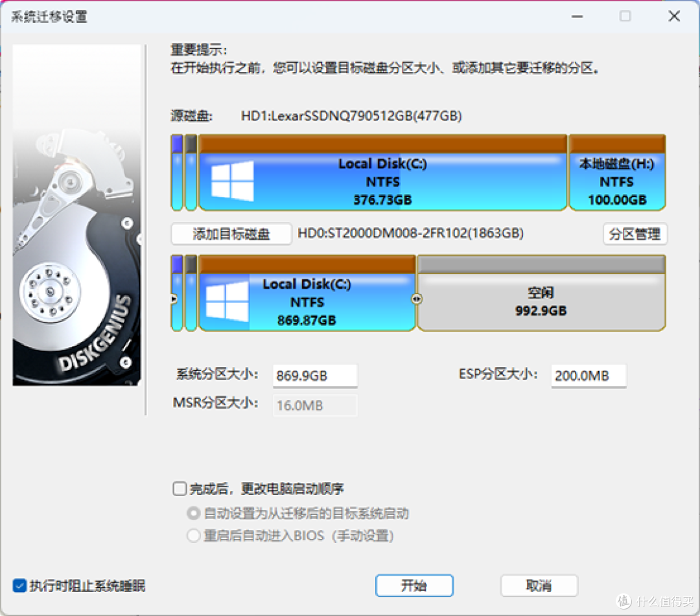
Task: Minimize the 系统迁移设置 window
Action: coord(577,16)
